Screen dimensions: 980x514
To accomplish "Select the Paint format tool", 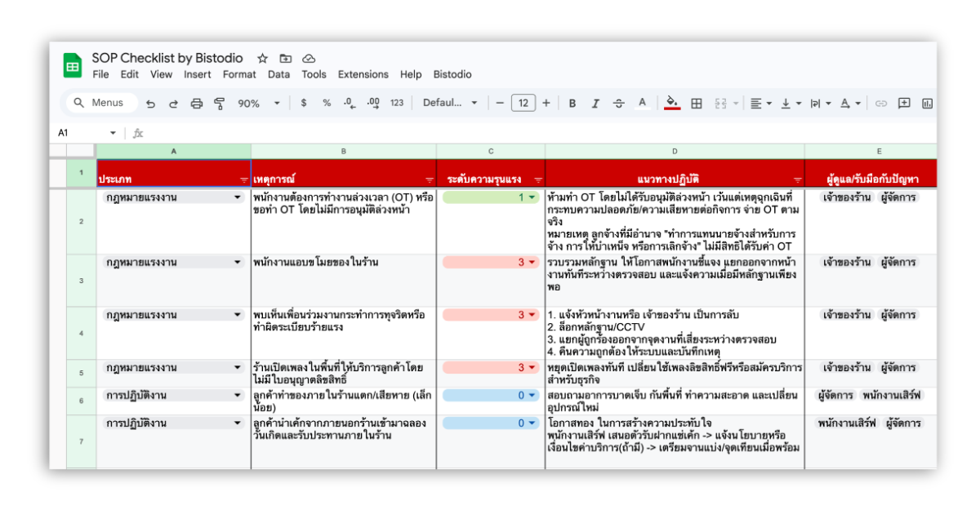I will pyautogui.click(x=219, y=104).
